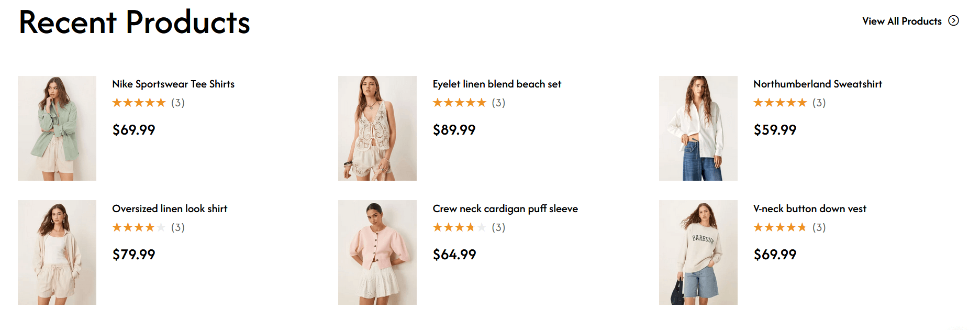980x330 pixels.
Task: Select the V-neck button down vest title
Action: pos(809,209)
